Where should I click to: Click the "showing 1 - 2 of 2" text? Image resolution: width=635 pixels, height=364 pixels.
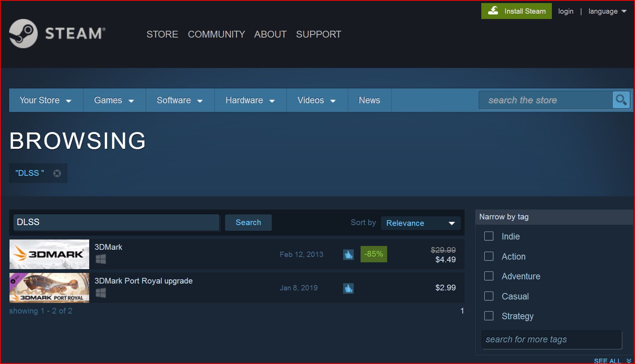pos(41,311)
